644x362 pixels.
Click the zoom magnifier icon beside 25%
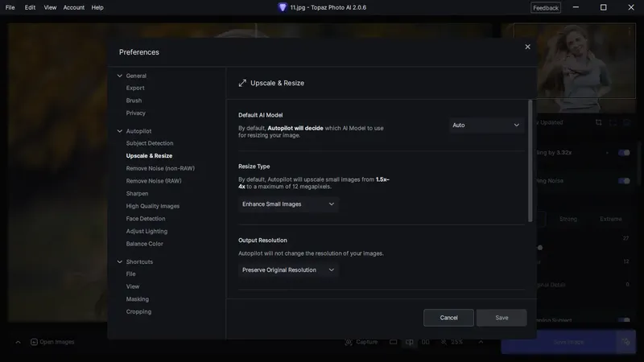[x=444, y=342]
